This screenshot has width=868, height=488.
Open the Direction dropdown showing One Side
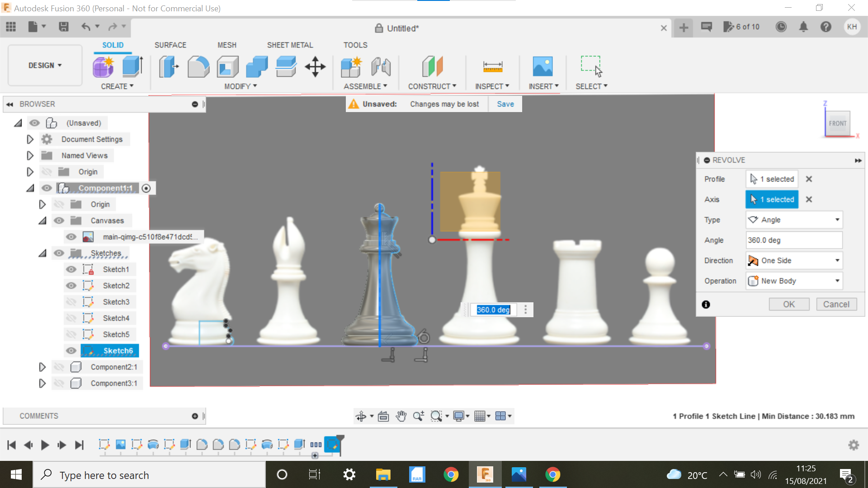[x=836, y=260]
